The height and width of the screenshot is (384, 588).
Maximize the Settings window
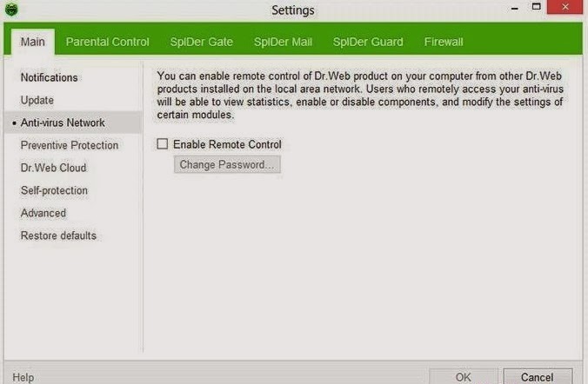tap(537, 7)
